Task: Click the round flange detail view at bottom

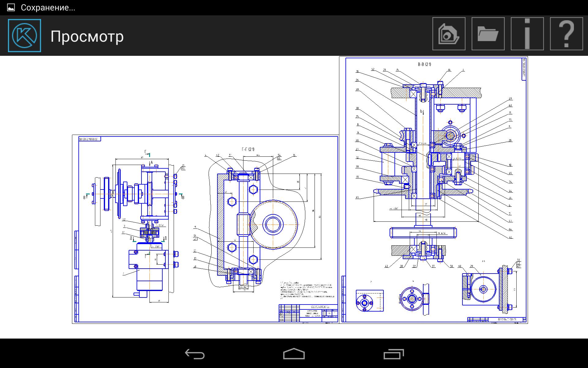Action: point(411,299)
